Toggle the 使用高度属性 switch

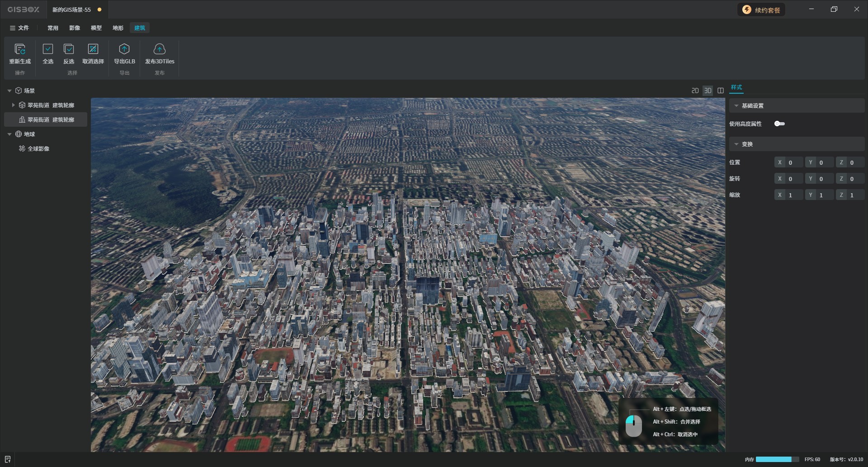[x=779, y=124]
